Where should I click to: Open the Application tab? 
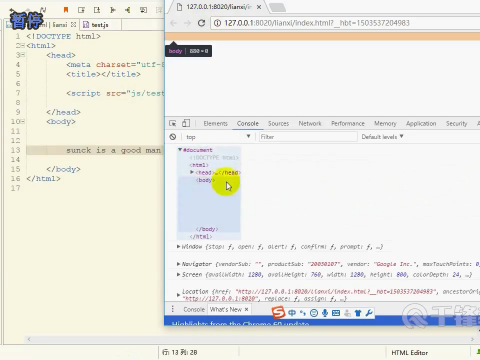coord(421,123)
